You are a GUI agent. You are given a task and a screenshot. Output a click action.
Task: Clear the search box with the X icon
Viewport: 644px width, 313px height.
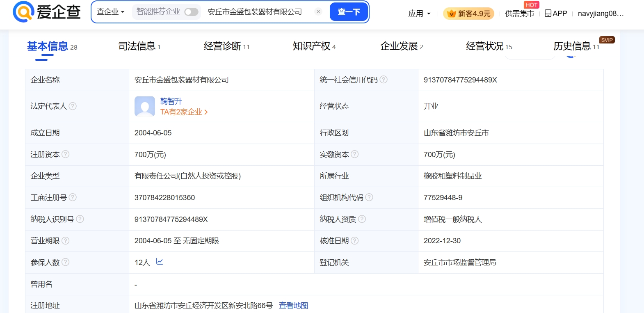click(318, 12)
